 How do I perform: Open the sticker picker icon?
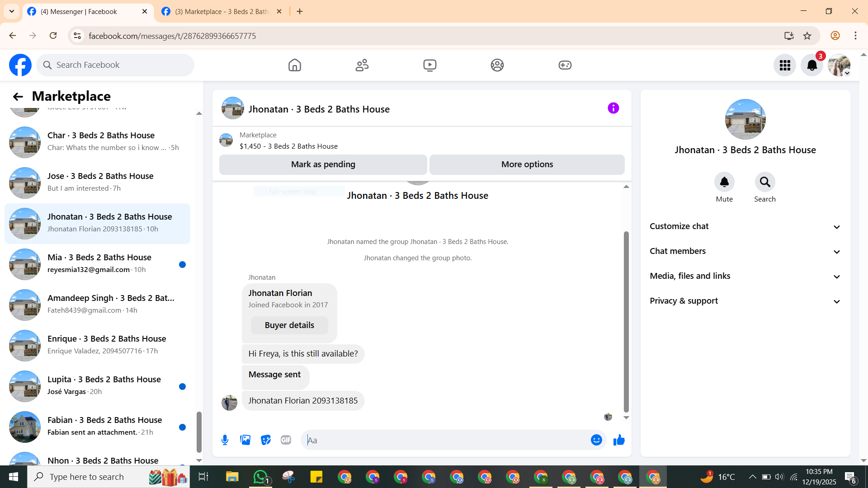(266, 440)
